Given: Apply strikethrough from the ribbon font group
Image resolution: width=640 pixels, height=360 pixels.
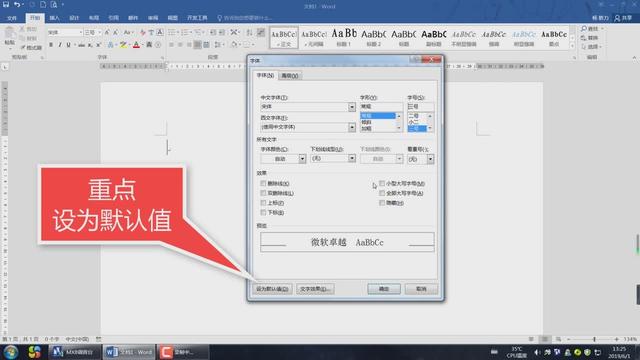Looking at the screenshot, I should (81, 45).
